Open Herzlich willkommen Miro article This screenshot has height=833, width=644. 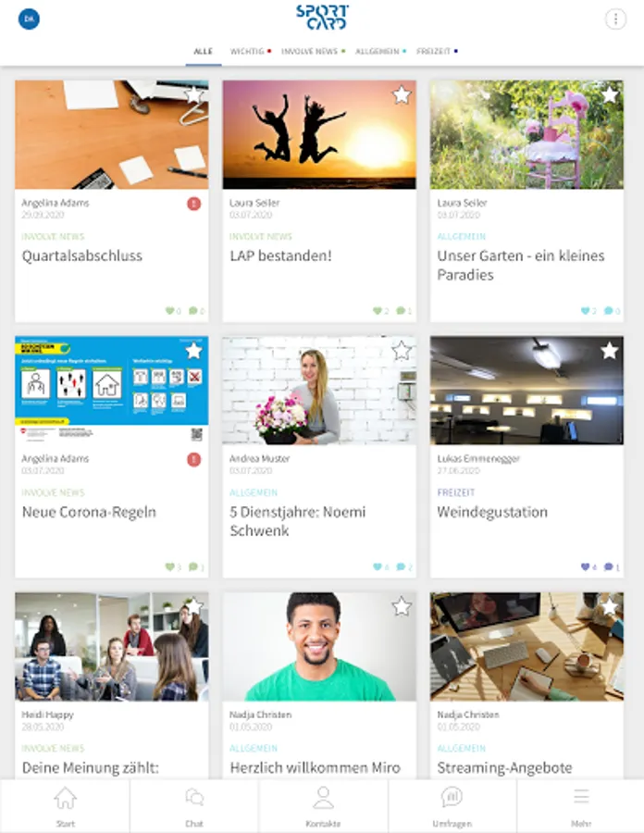(x=315, y=767)
